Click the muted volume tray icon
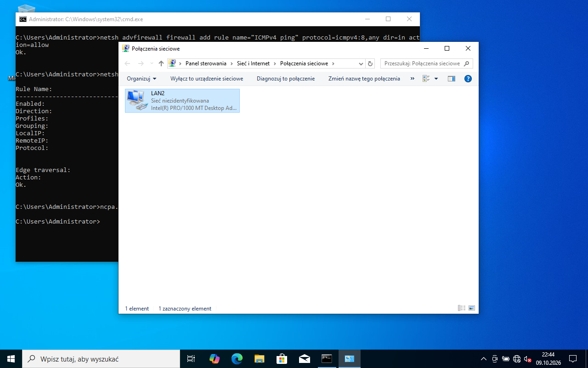This screenshot has height=368, width=588. tap(528, 359)
